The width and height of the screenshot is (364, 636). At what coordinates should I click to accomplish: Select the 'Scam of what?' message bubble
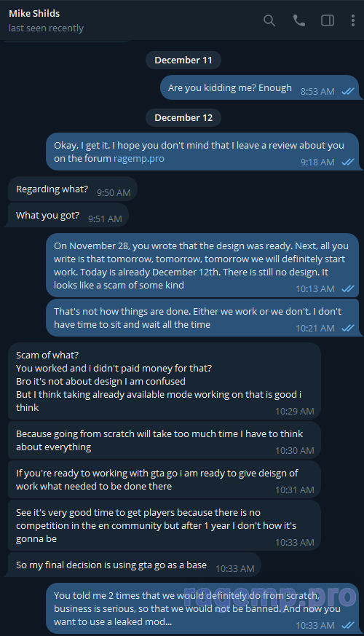click(165, 381)
